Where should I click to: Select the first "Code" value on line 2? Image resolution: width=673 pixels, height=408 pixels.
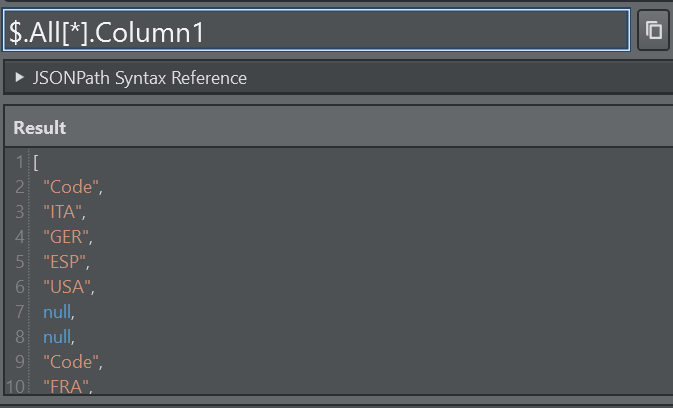point(72,187)
